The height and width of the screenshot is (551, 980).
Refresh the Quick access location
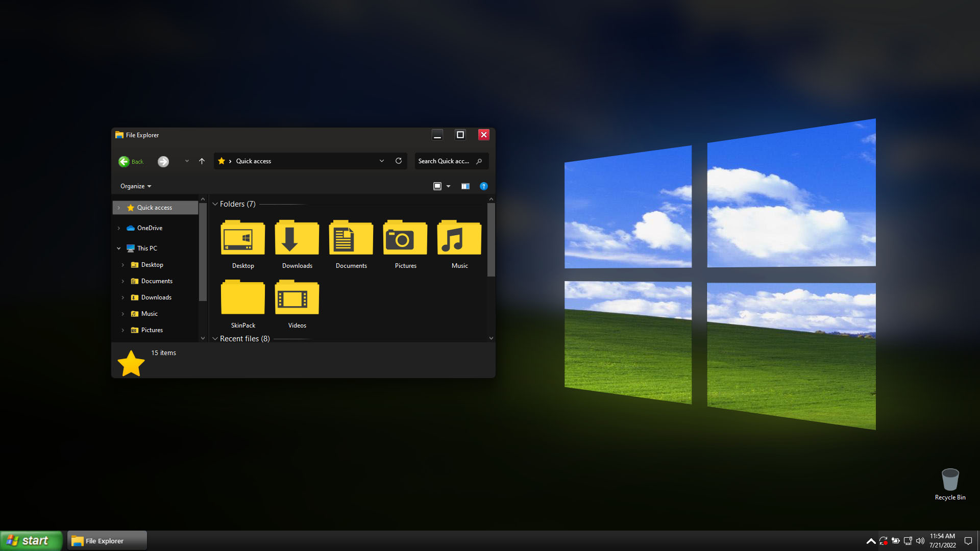[x=399, y=161]
